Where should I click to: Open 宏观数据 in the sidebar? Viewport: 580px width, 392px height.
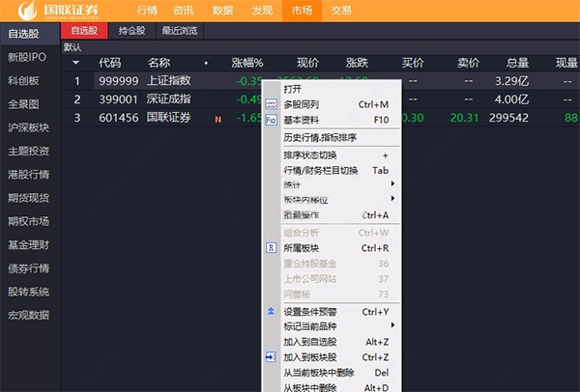click(30, 315)
